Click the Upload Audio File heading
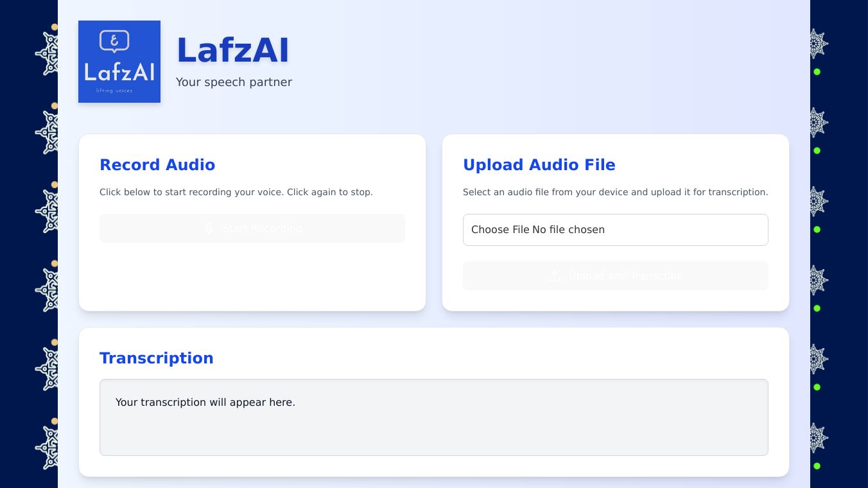The image size is (868, 488). (539, 165)
